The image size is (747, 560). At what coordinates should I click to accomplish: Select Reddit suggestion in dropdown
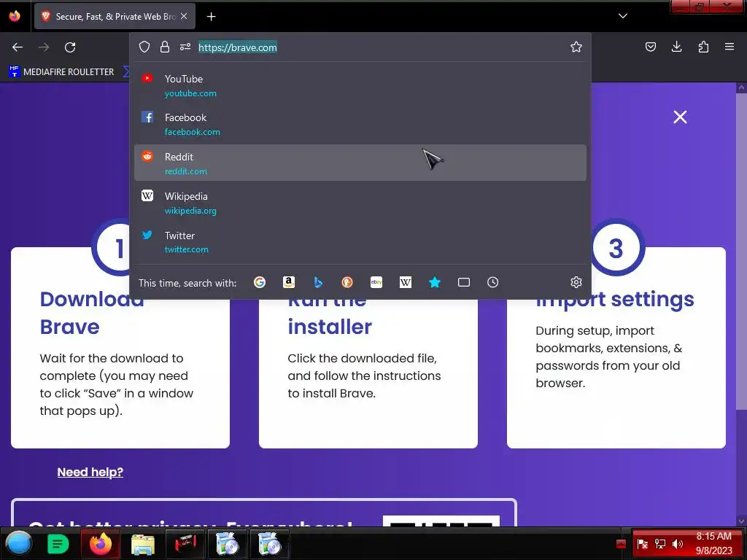point(360,163)
